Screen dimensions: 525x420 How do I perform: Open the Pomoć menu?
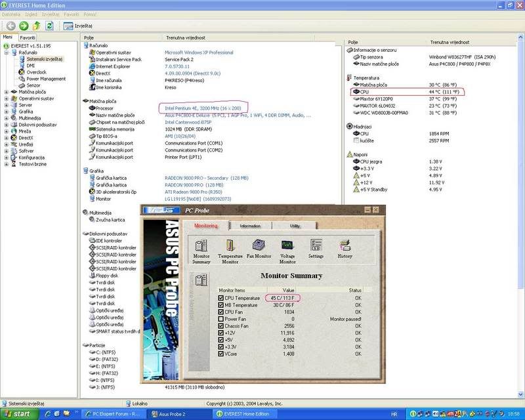[90, 14]
